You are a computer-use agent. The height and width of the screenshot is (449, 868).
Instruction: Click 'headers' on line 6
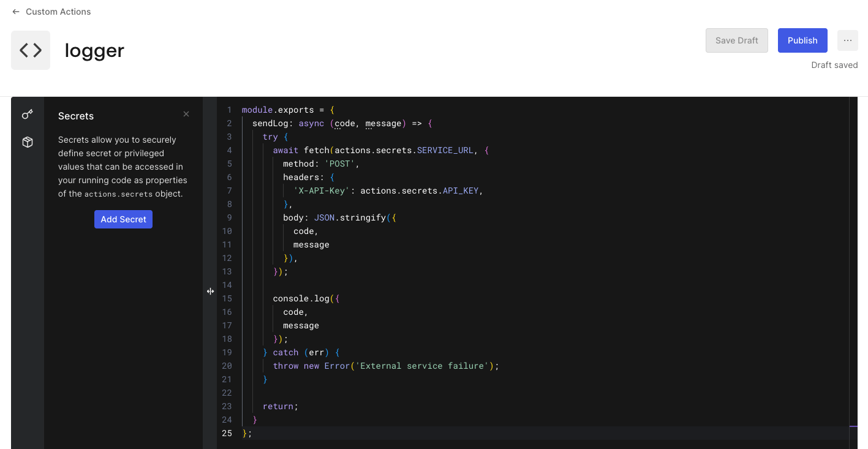point(301,178)
